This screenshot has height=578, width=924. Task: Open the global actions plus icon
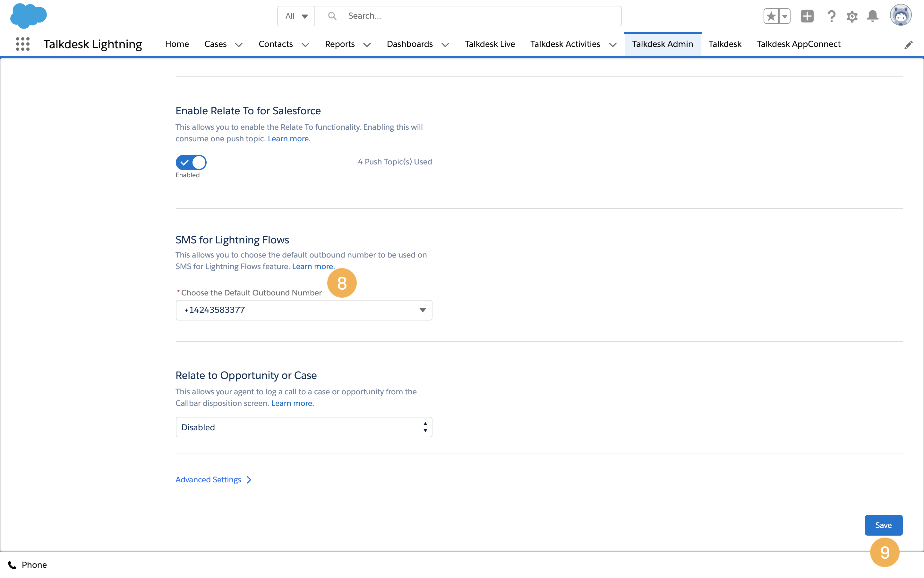pos(807,16)
